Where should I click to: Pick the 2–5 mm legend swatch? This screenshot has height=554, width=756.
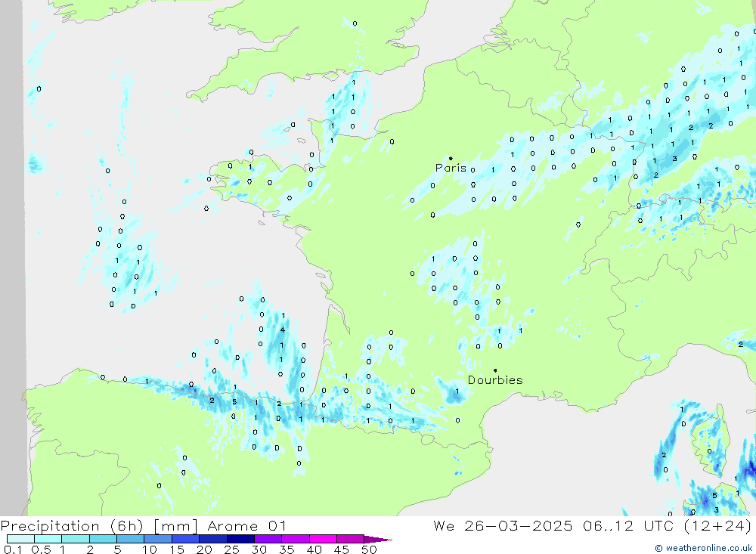tap(103, 539)
